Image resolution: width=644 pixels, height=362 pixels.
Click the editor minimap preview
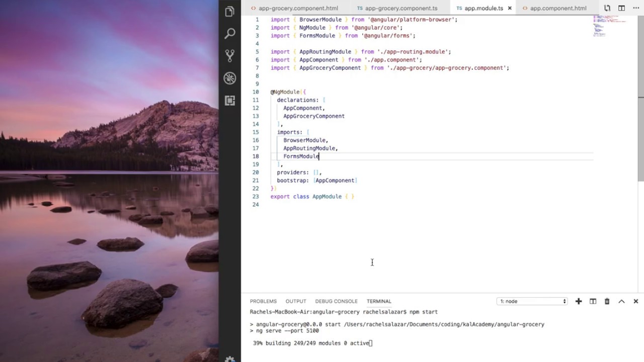coord(609,26)
